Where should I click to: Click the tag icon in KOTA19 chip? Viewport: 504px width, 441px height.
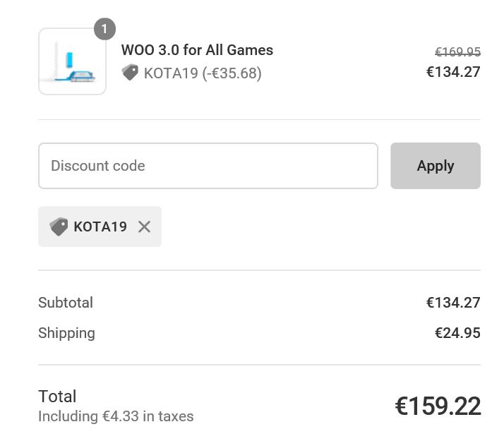(59, 226)
